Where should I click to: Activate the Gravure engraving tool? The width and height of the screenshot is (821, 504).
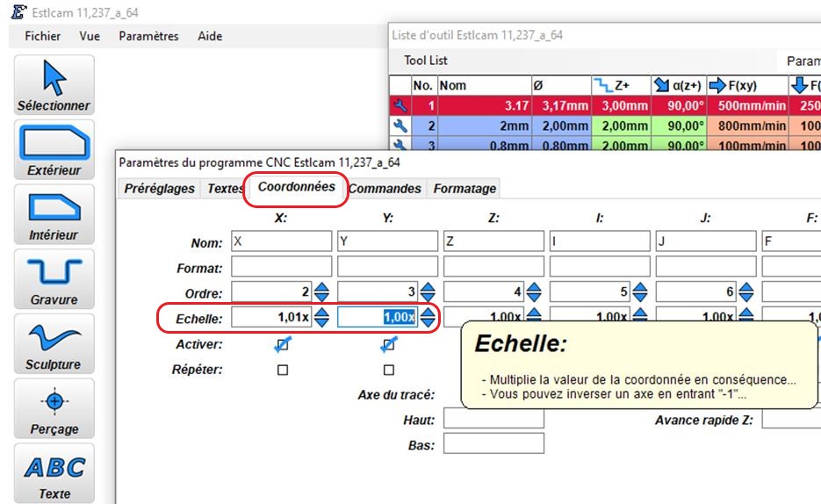coord(54,280)
